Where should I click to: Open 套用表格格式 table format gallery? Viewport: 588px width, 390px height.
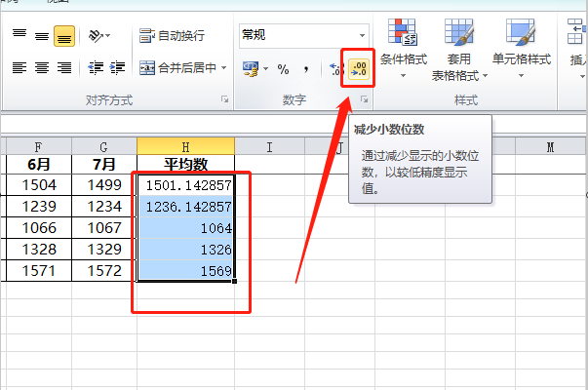point(458,50)
